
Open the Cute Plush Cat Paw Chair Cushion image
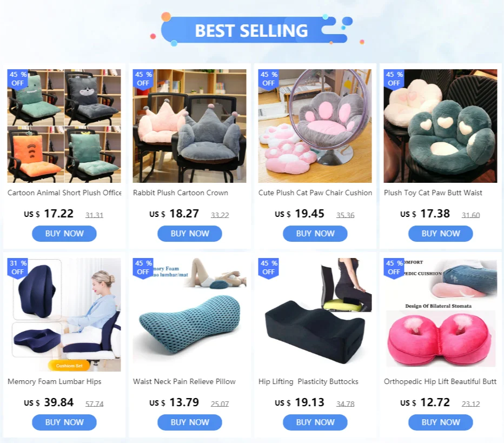315,126
